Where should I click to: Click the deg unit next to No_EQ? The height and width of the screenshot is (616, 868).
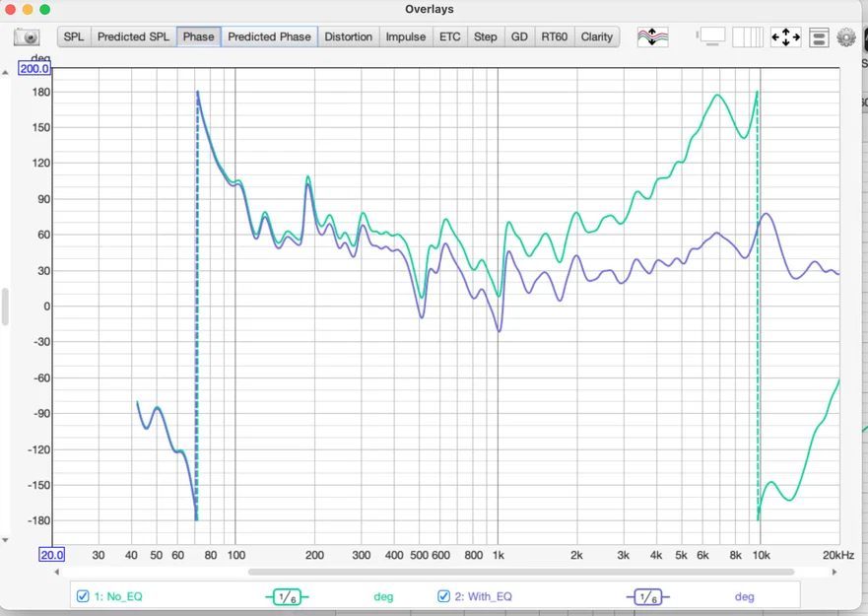[x=383, y=596]
